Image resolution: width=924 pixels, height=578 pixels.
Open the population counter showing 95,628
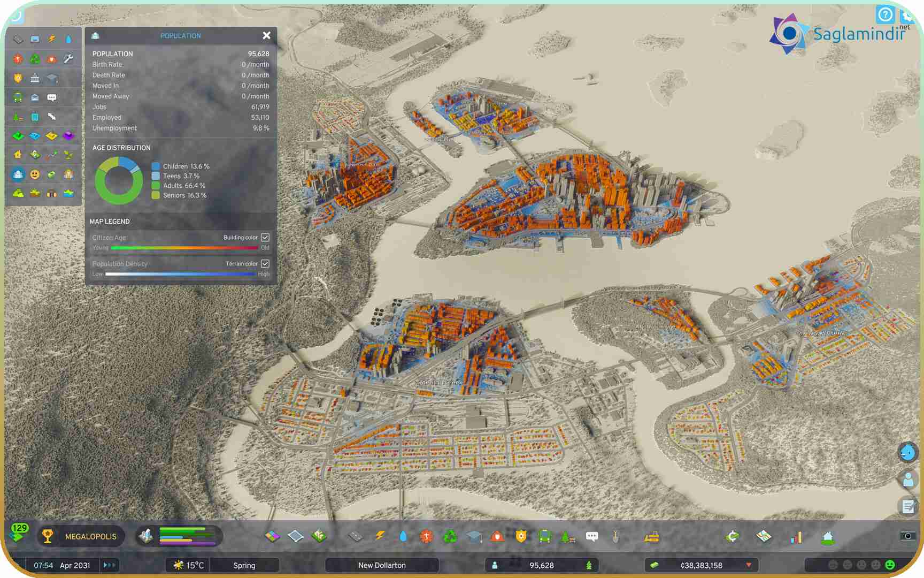[x=542, y=565]
